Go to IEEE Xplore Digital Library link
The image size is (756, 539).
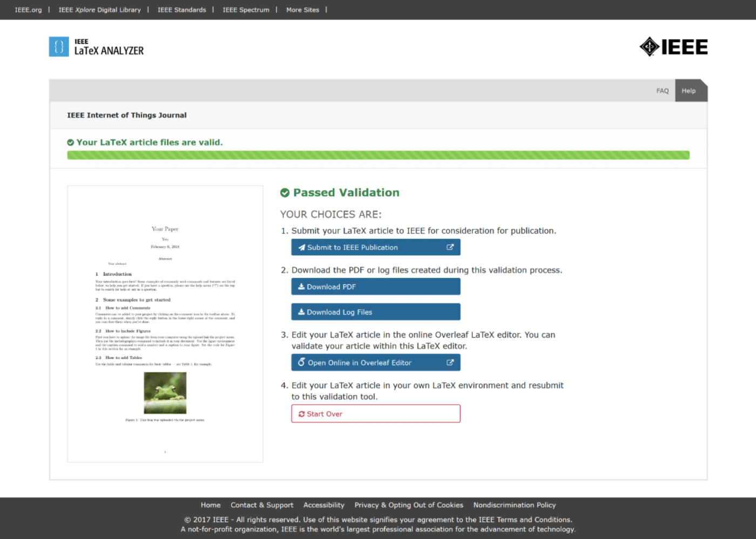point(99,10)
